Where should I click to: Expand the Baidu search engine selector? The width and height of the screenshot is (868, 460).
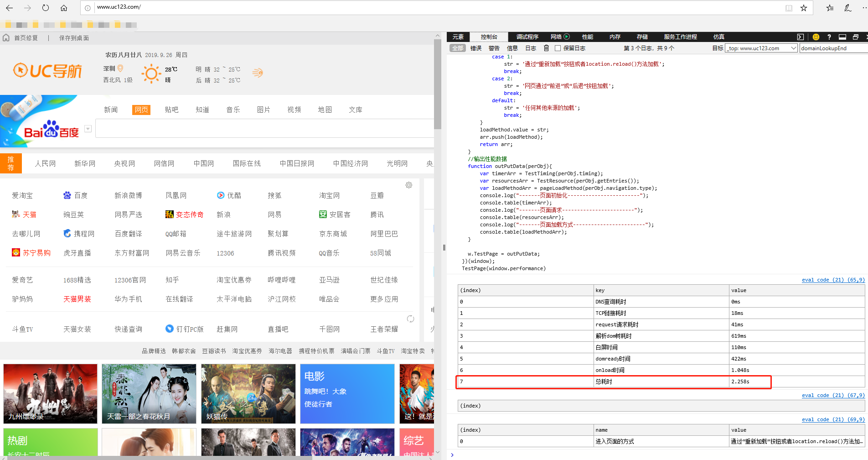point(88,129)
